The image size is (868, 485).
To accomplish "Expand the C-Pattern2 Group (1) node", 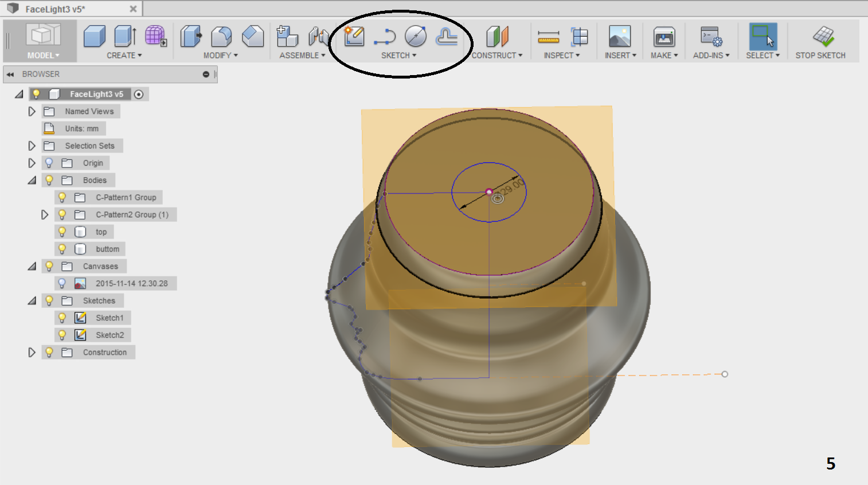I will click(45, 214).
